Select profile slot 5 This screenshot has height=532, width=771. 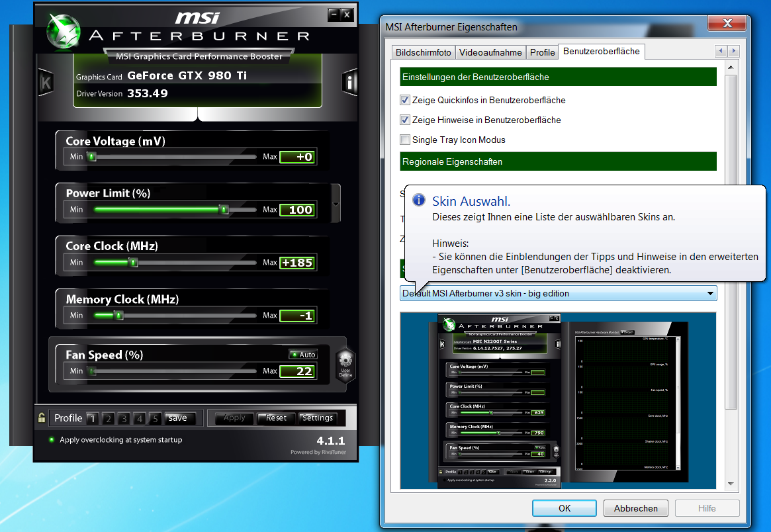tap(156, 418)
